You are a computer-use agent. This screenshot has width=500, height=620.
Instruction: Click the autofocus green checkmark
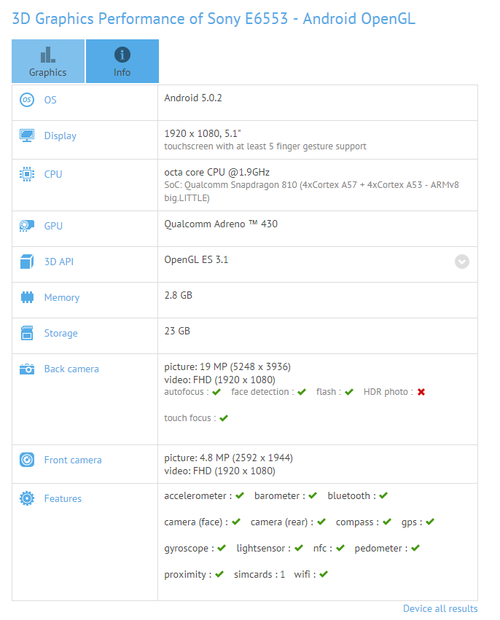click(x=216, y=391)
